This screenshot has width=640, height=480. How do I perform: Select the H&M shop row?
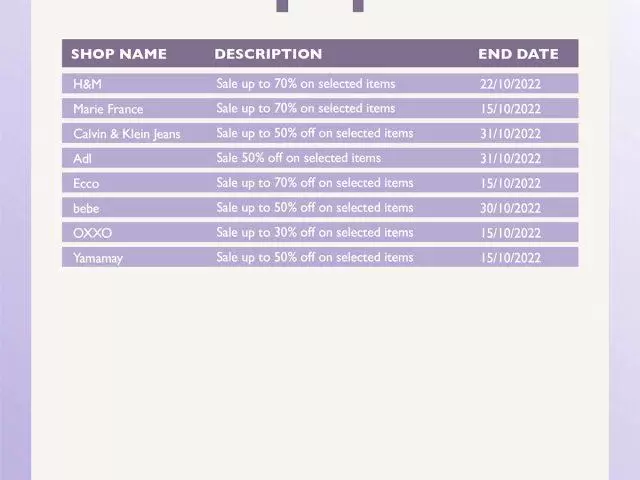tap(320, 84)
